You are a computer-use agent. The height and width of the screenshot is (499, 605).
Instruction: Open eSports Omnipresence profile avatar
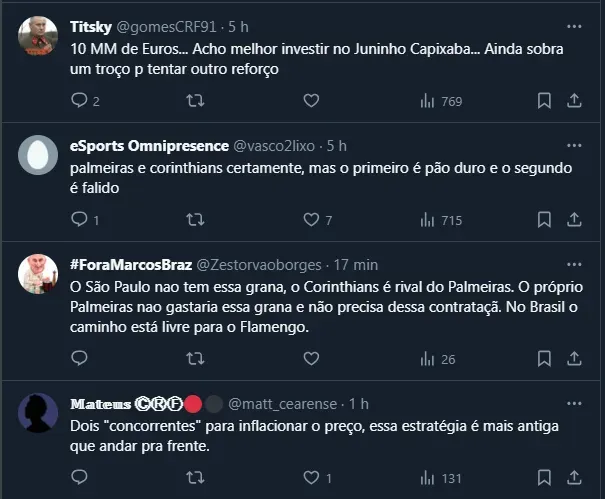(x=39, y=154)
